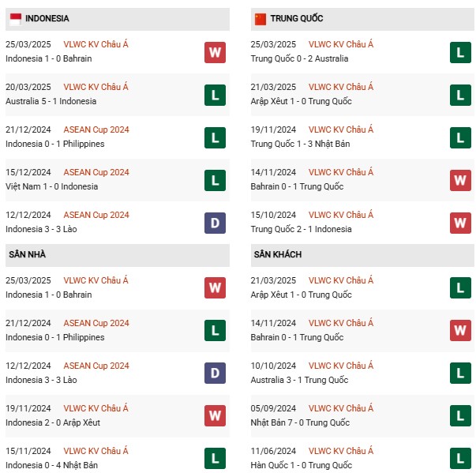Click W badge for Trung Quốc 2 - 1 Indonesia
The width and height of the screenshot is (476, 473).
tap(460, 223)
